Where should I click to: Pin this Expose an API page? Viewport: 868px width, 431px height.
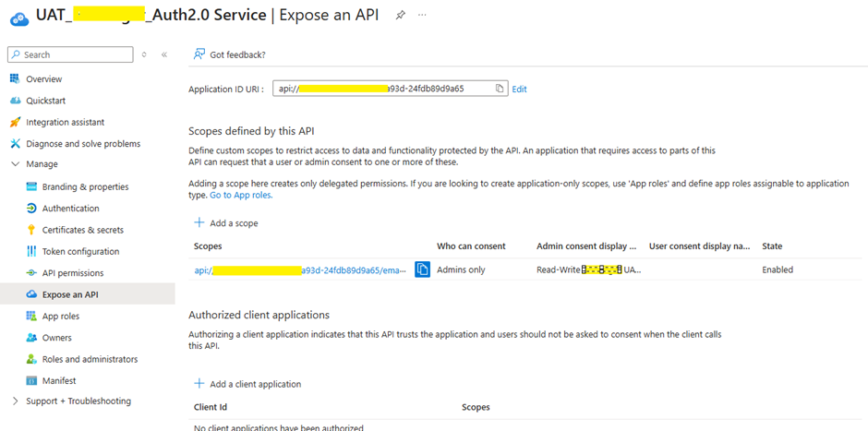400,16
